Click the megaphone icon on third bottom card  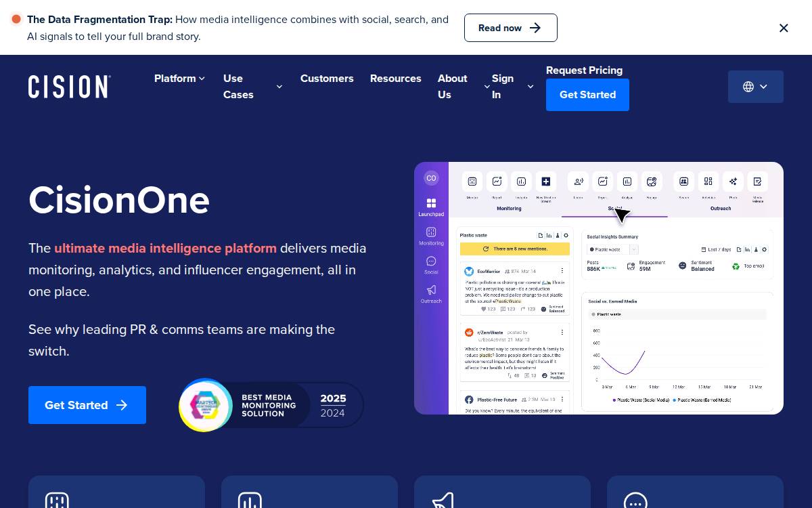[x=443, y=502]
